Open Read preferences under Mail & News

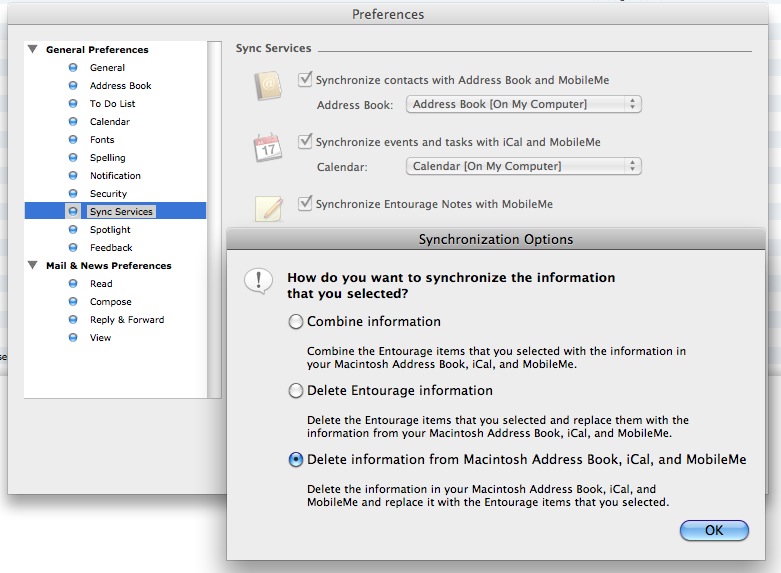tap(101, 283)
